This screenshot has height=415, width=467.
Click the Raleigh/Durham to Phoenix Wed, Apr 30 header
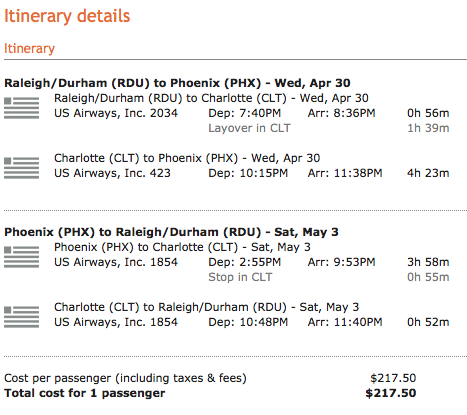(x=177, y=83)
